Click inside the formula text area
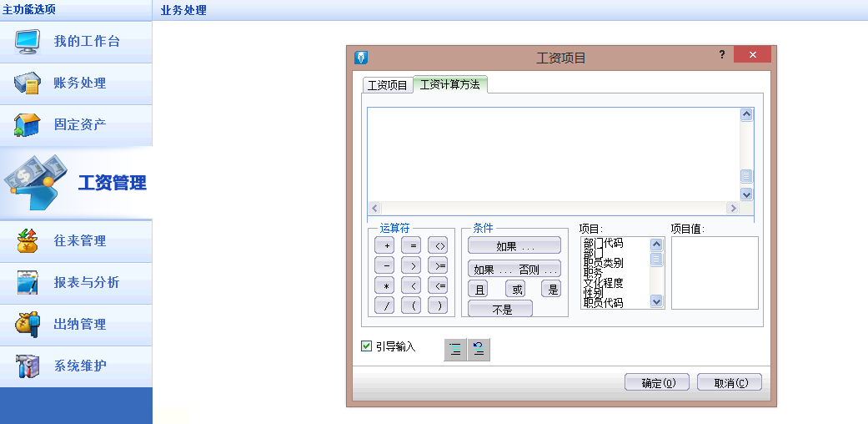The image size is (868, 424). pos(554,154)
